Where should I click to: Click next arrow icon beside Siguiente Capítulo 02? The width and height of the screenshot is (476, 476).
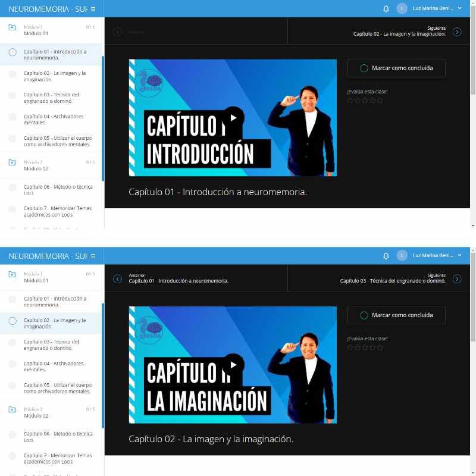tap(457, 32)
